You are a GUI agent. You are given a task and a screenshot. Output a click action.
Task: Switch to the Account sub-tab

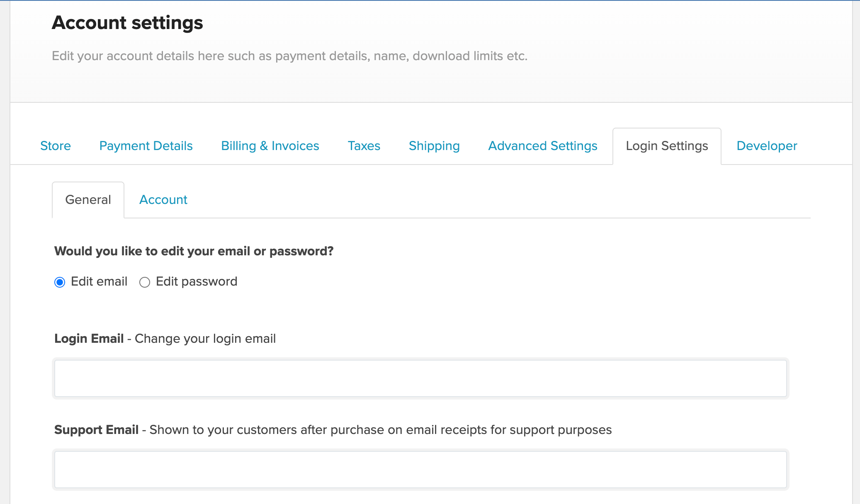coord(163,200)
